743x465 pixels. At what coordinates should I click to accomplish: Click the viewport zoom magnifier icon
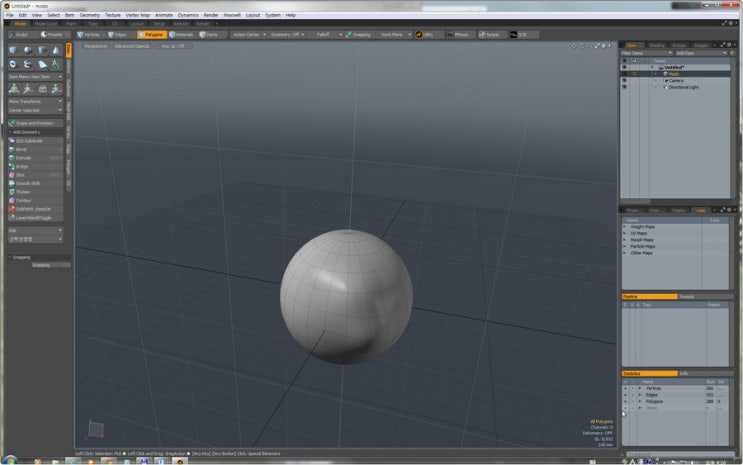(589, 46)
